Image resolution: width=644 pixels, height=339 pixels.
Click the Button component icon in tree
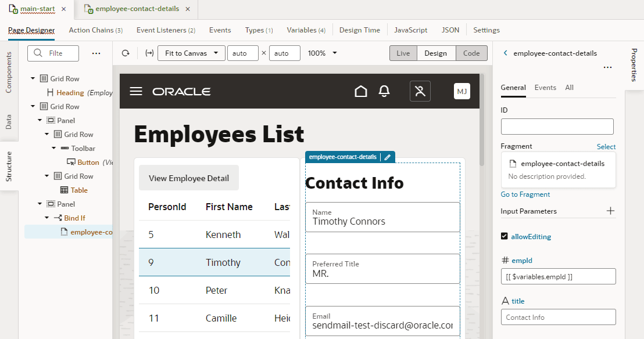click(71, 162)
